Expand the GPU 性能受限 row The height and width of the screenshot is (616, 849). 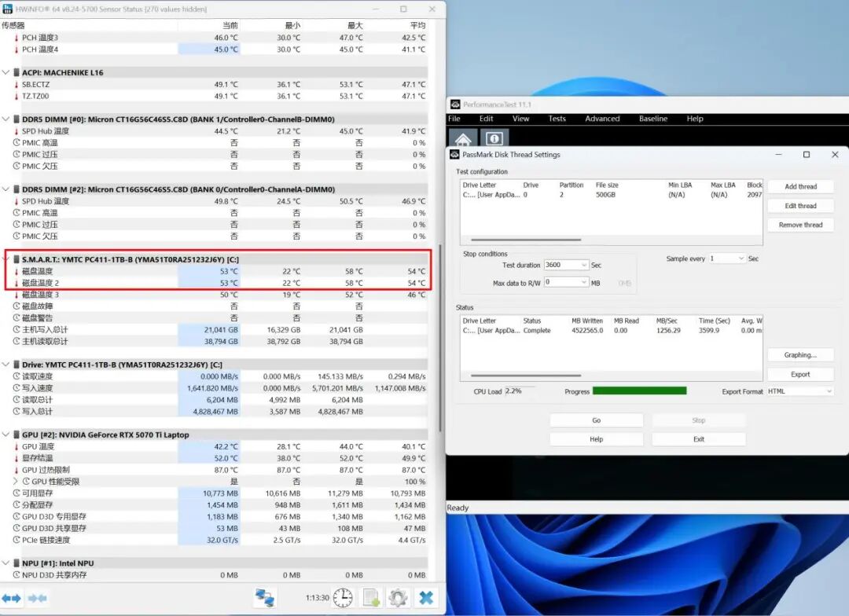[16, 482]
